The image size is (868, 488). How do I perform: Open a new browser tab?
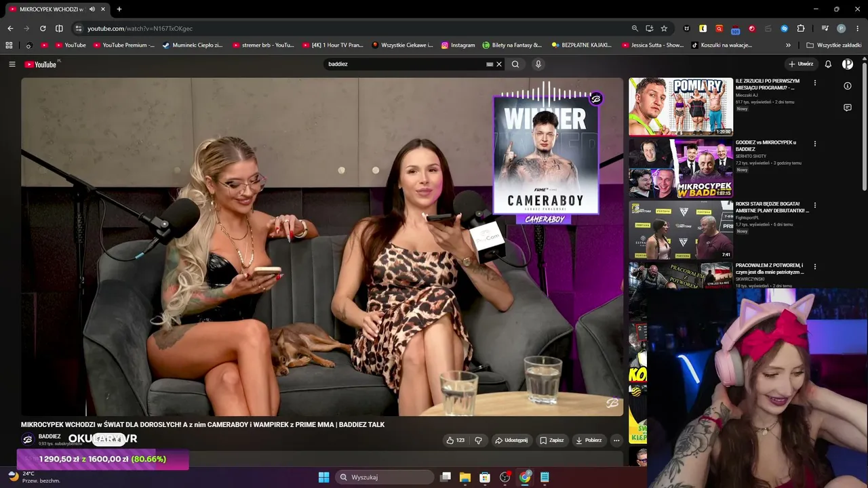[x=119, y=9]
